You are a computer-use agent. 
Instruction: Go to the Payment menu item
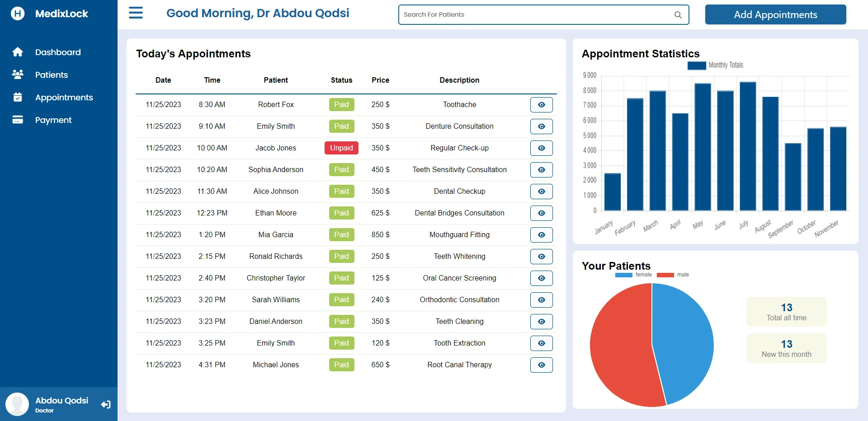pyautogui.click(x=53, y=120)
